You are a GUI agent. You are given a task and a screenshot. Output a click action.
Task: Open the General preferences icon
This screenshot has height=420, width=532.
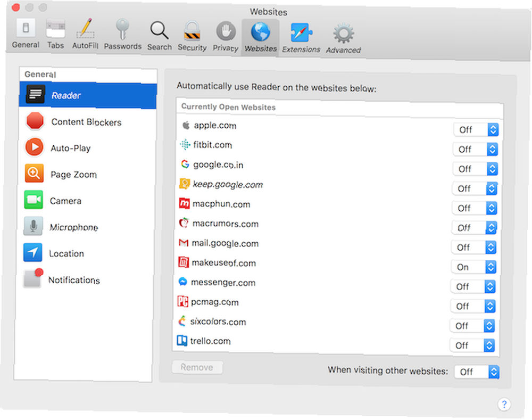[26, 28]
